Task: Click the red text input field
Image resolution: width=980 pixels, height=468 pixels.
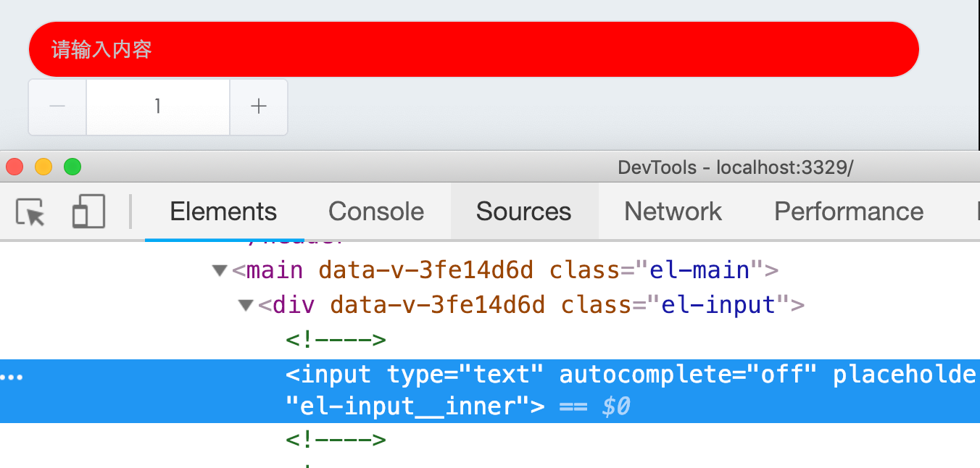Action: click(473, 49)
